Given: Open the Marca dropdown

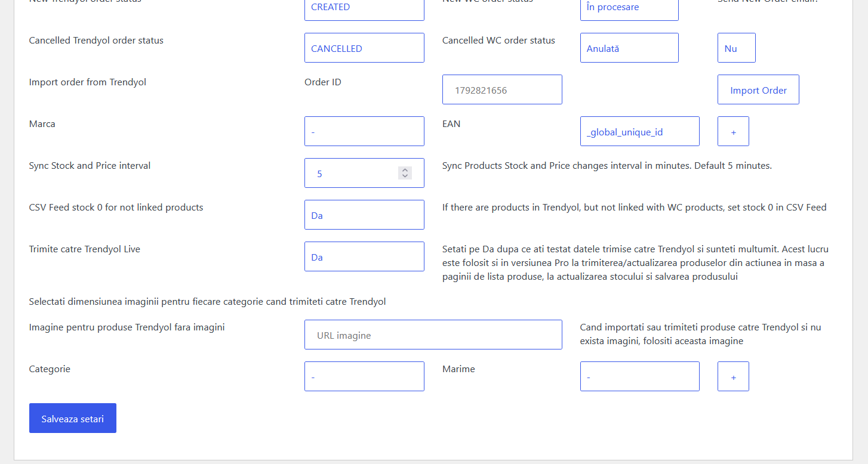Looking at the screenshot, I should (364, 131).
